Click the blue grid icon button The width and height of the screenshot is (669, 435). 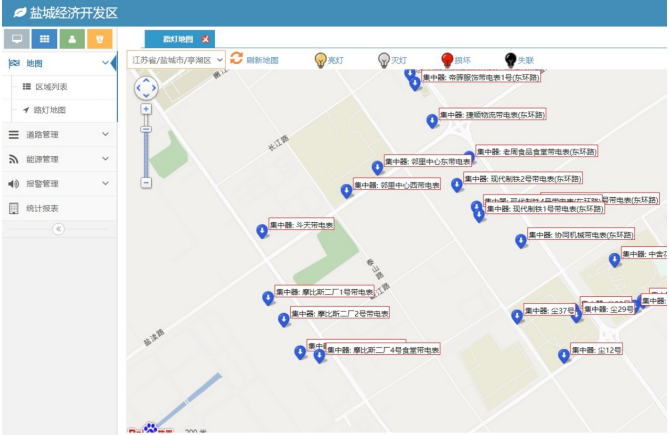(x=44, y=39)
